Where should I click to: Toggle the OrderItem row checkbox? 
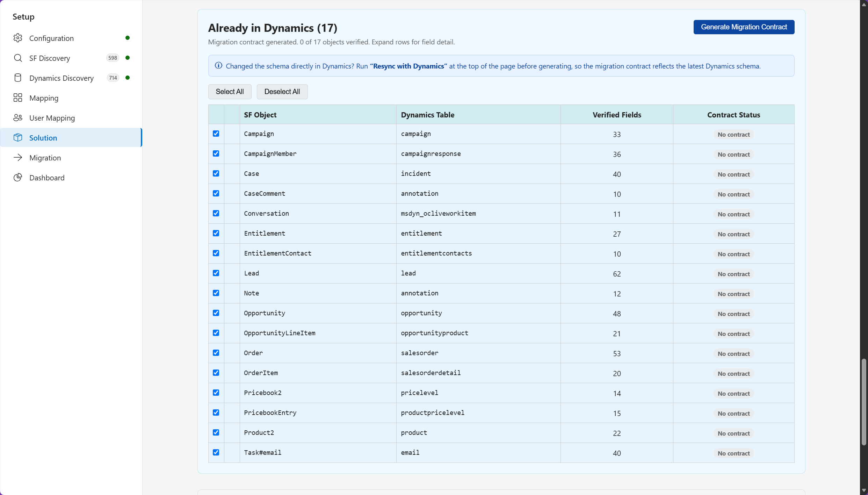coord(216,373)
